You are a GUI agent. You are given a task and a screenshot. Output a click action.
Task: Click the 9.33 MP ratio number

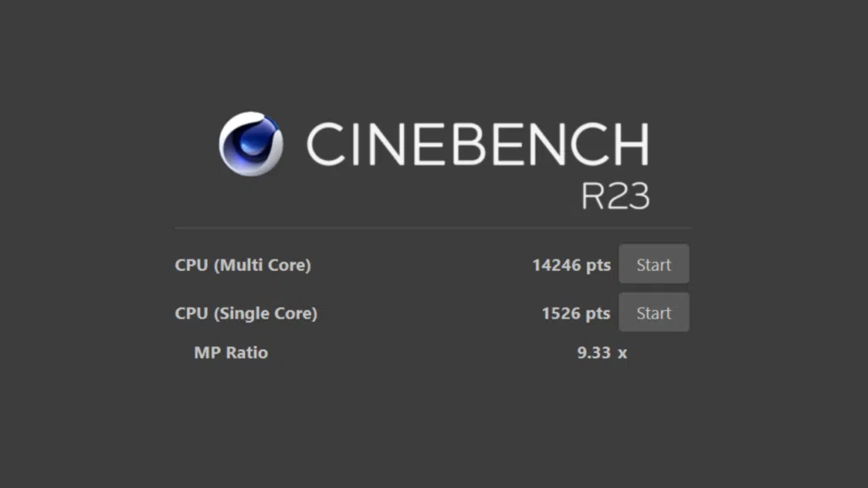tap(593, 352)
